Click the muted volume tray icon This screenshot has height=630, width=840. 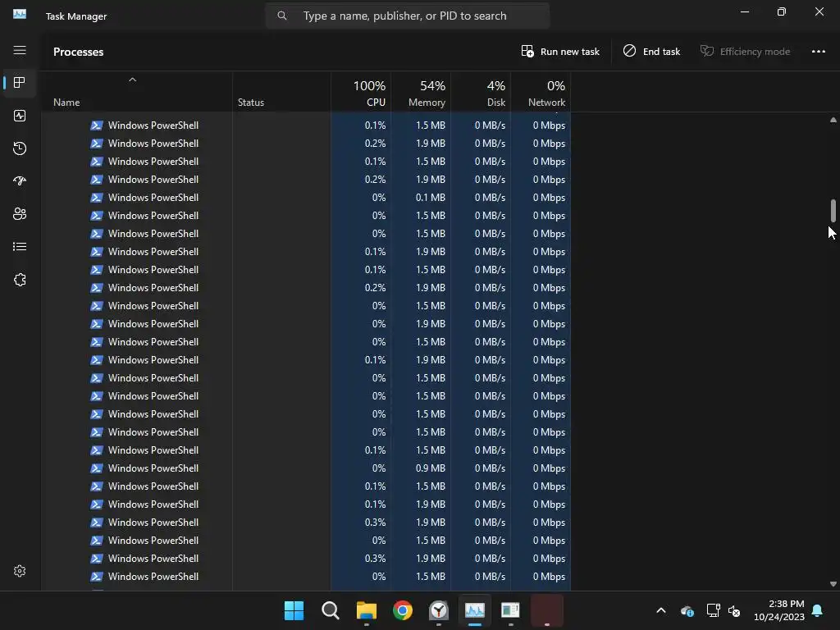(x=734, y=610)
